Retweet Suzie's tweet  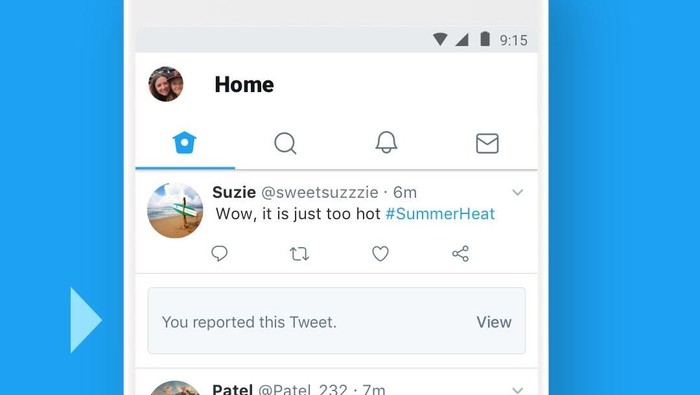click(299, 254)
